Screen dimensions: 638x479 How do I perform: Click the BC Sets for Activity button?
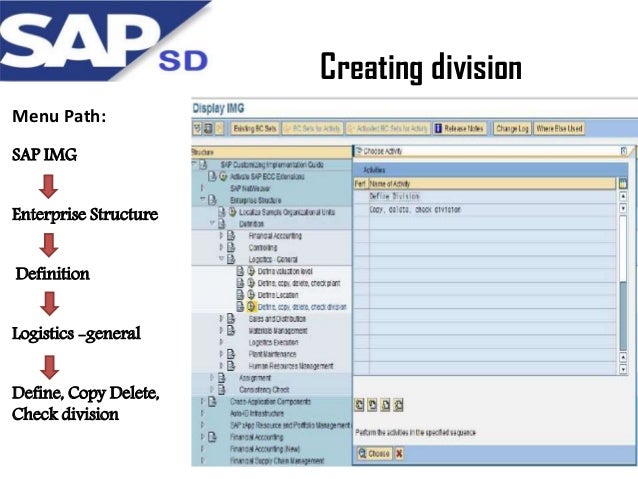click(312, 129)
